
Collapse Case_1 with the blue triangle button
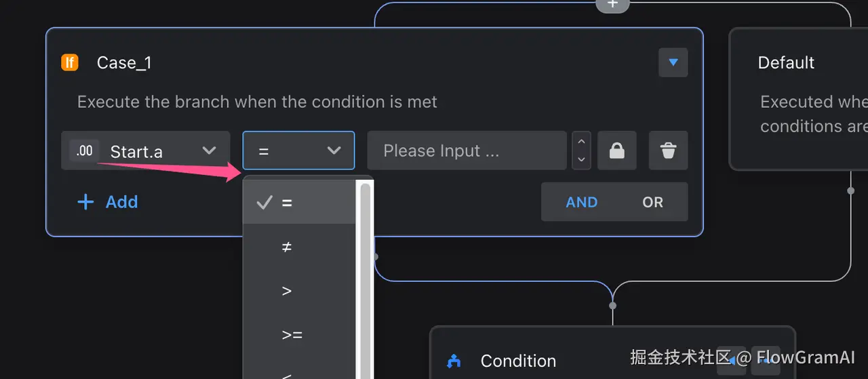[x=673, y=62]
